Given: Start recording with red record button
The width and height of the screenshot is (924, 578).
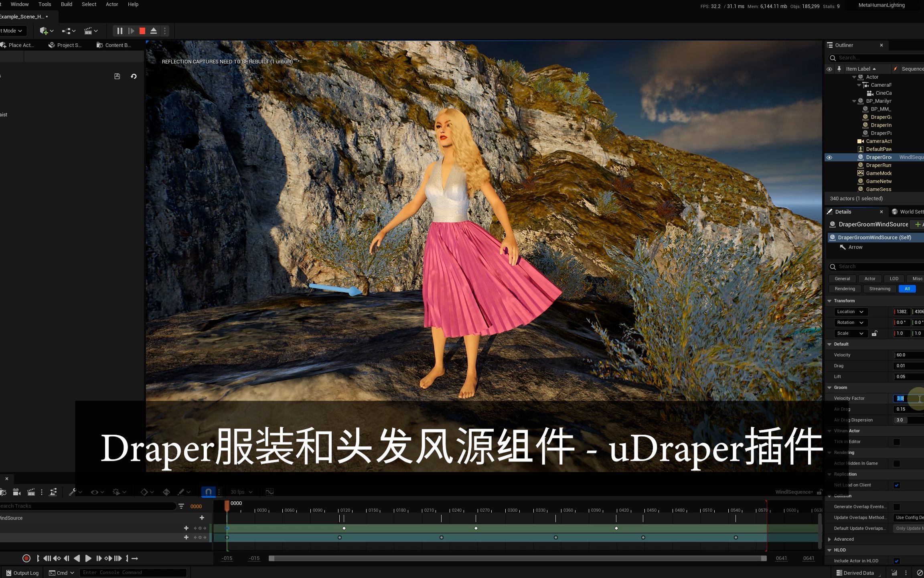Looking at the screenshot, I should click(26, 558).
